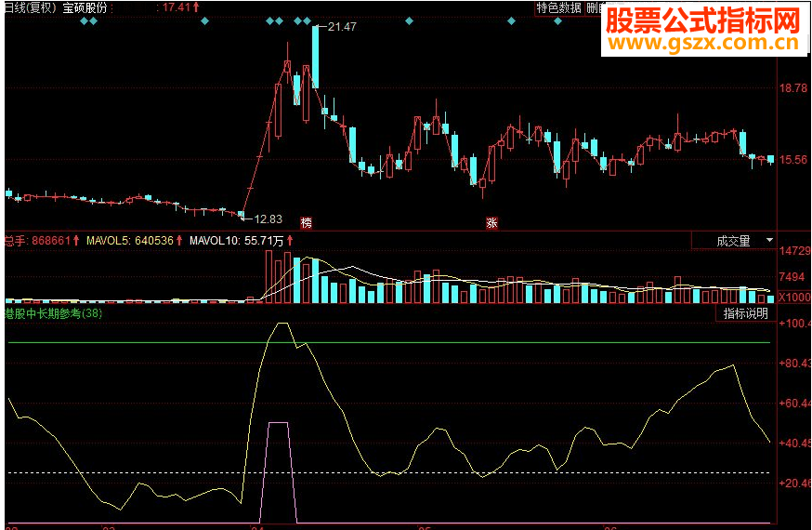
Task: Click the arrow beside 成交量
Action: [769, 241]
